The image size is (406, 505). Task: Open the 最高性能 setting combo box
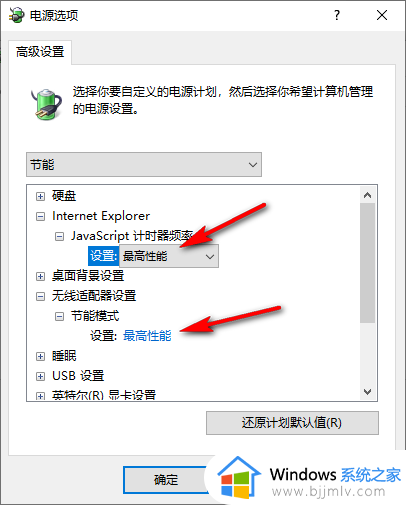tap(169, 256)
